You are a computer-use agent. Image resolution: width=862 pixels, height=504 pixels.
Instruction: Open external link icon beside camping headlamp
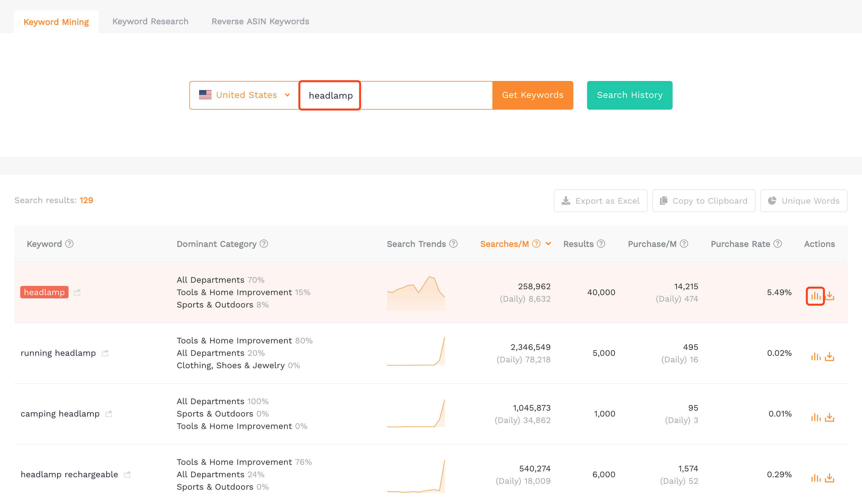(x=109, y=414)
